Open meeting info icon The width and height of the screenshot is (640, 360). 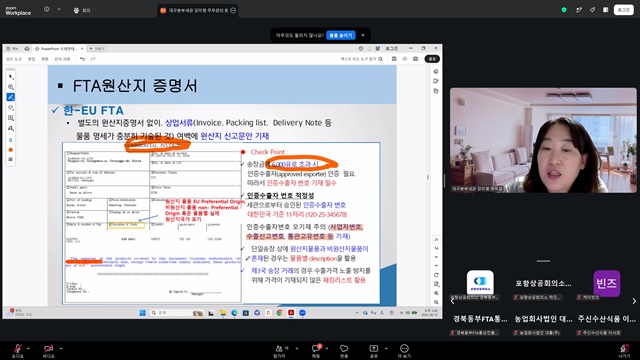click(x=47, y=9)
